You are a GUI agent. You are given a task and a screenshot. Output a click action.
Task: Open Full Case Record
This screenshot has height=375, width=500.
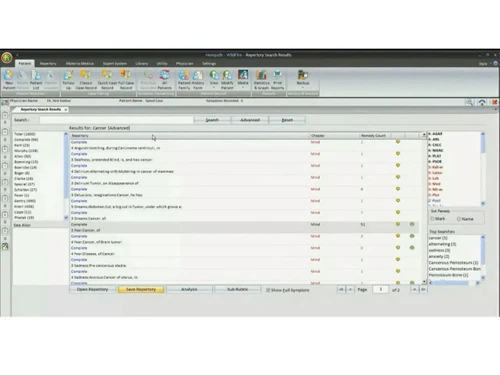[x=126, y=80]
